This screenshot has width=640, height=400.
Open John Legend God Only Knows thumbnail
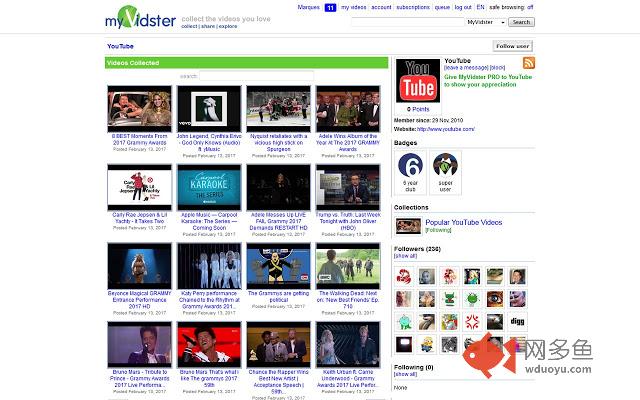click(x=209, y=109)
